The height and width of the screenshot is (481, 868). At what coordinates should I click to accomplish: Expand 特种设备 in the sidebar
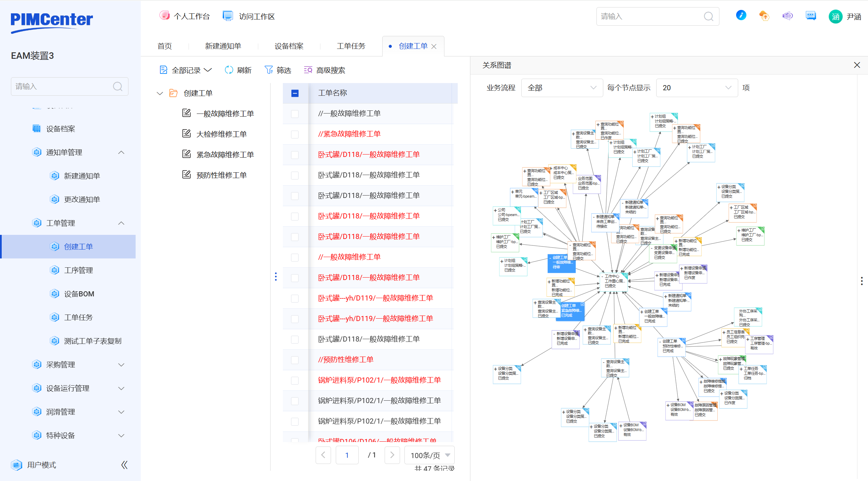tap(121, 435)
